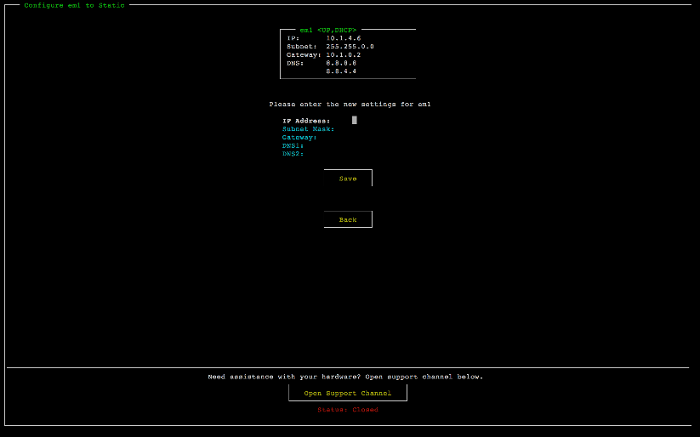700x437 pixels.
Task: Click the red Status: Closed indicator
Action: pos(348,409)
